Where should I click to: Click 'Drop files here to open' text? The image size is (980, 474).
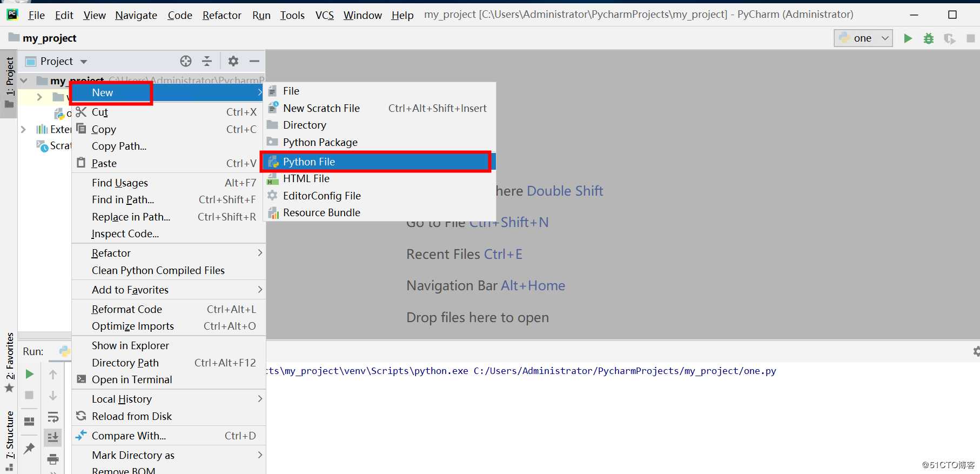click(478, 317)
